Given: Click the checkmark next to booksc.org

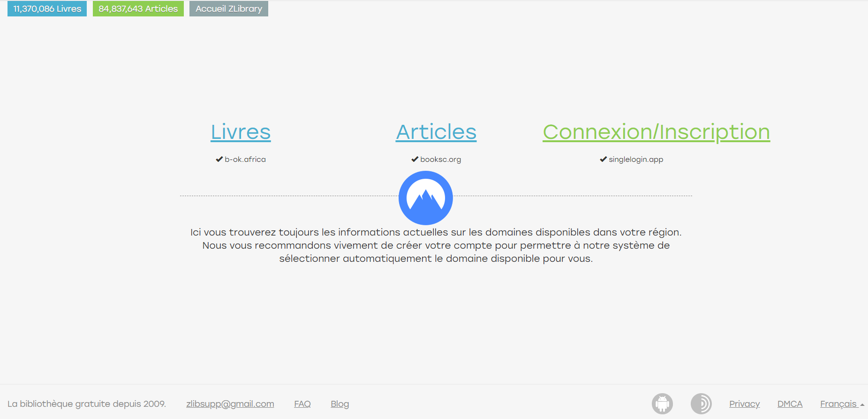Looking at the screenshot, I should 415,160.
